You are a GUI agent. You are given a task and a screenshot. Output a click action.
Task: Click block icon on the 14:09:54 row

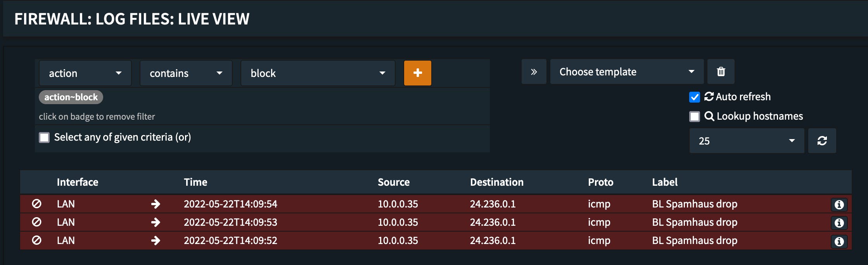point(36,204)
